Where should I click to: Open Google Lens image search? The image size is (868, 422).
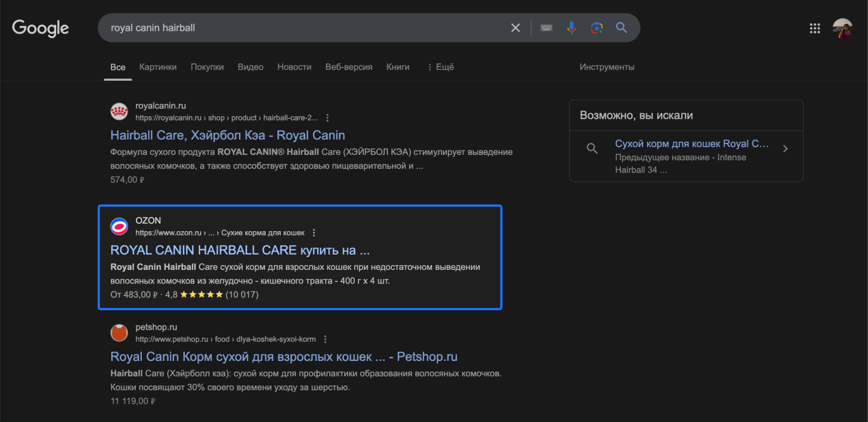597,28
